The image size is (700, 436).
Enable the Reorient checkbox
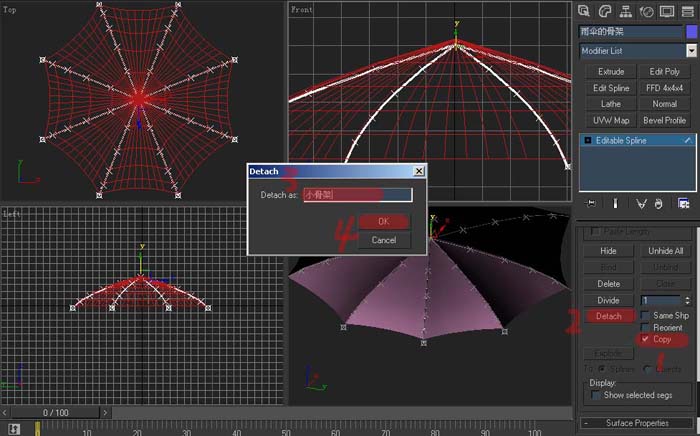click(x=645, y=327)
